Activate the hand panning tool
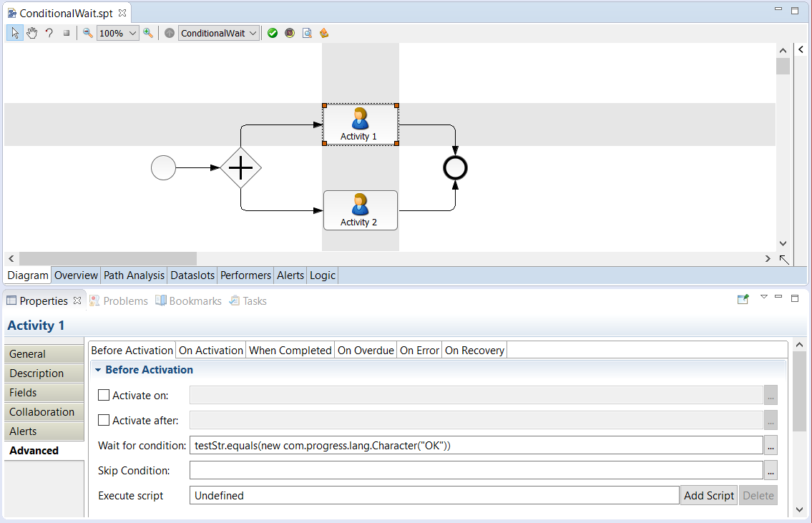This screenshot has height=523, width=812. (x=31, y=32)
